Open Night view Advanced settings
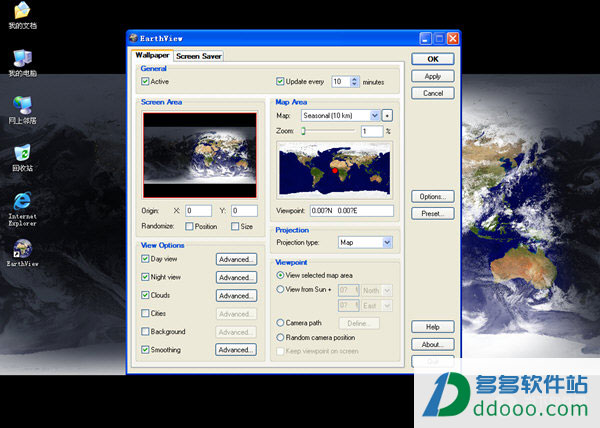The height and width of the screenshot is (428, 600). click(x=236, y=277)
